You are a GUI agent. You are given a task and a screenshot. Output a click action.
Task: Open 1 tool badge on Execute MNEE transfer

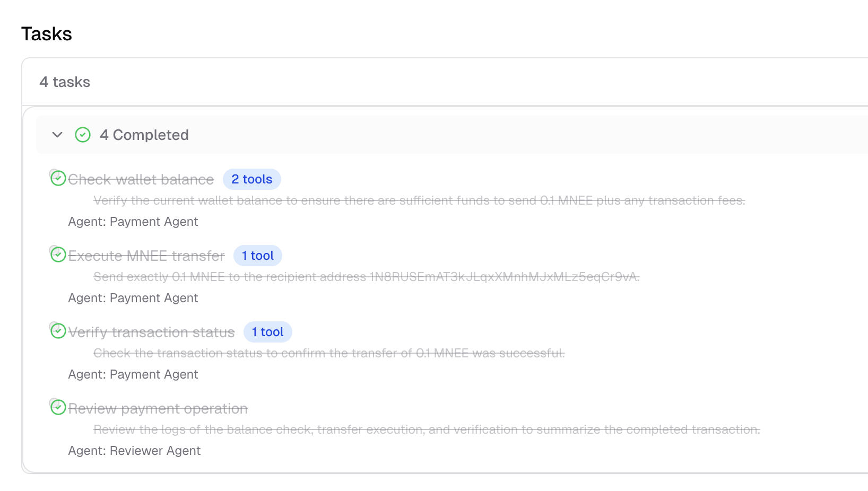coord(258,256)
